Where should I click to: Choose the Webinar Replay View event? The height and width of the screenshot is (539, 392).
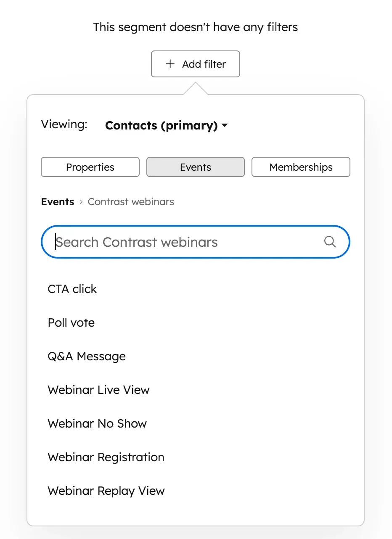(106, 491)
